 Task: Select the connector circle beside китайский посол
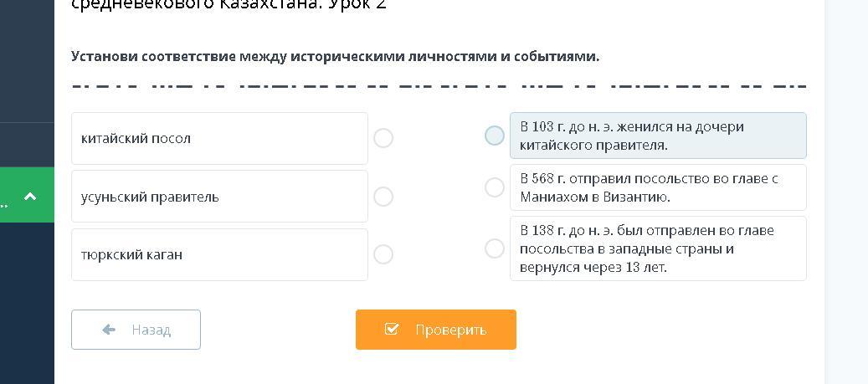(383, 138)
